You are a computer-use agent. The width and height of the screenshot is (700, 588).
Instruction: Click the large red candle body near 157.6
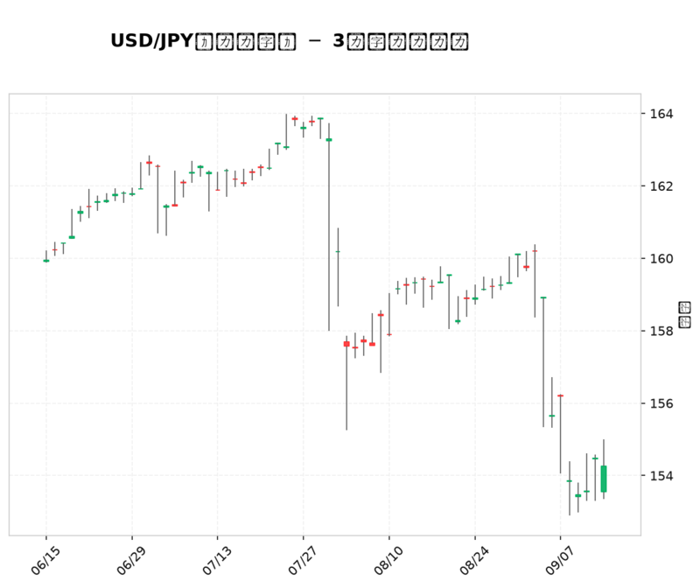click(346, 344)
